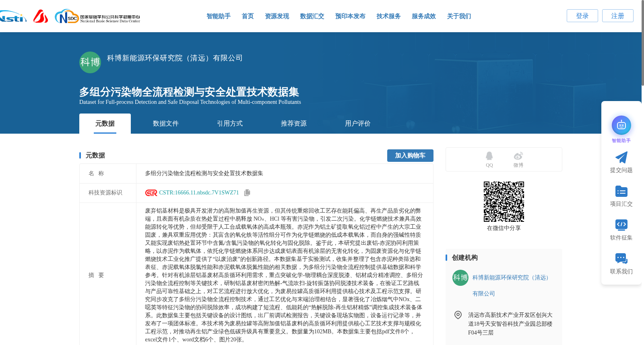Click the 摘要 label cell
The height and width of the screenshot is (345, 644).
(x=108, y=275)
